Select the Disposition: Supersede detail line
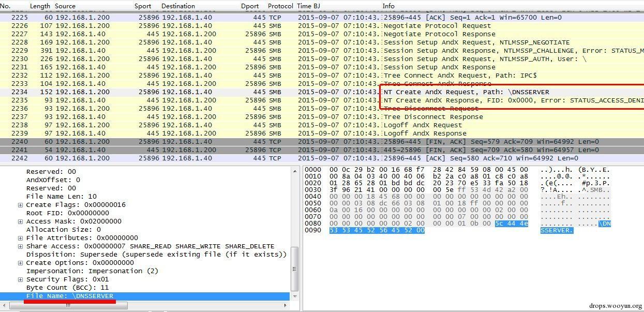Screen dimensions: 644x312 [155, 255]
